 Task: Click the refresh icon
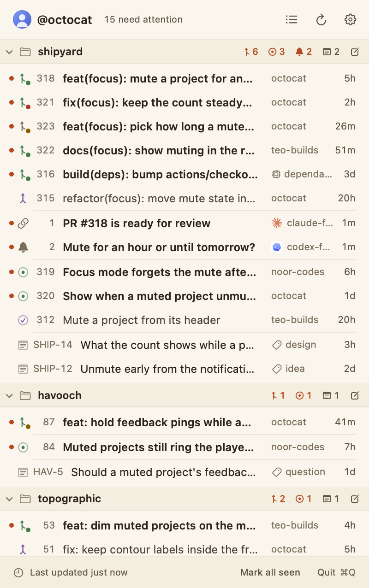pos(321,19)
